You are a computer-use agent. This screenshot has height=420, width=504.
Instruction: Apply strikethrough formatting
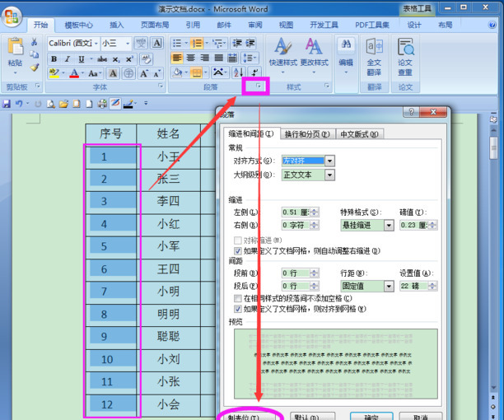point(102,58)
